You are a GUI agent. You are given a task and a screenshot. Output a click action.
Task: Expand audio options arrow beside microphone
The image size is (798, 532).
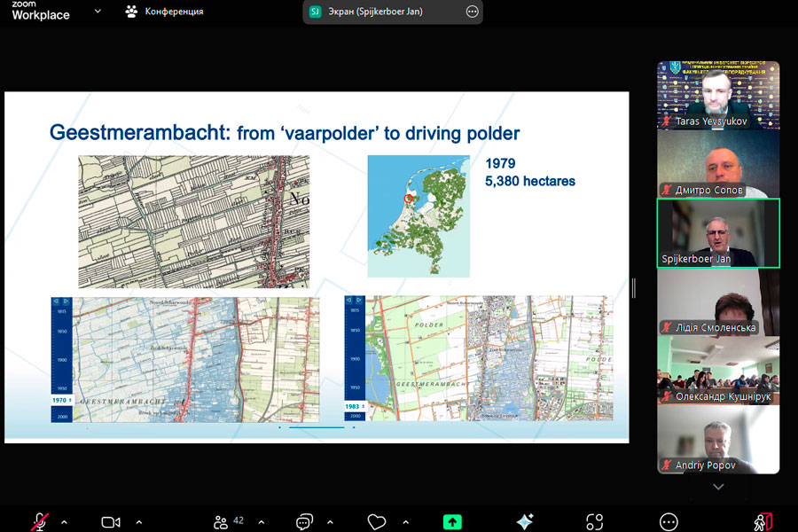click(x=64, y=522)
